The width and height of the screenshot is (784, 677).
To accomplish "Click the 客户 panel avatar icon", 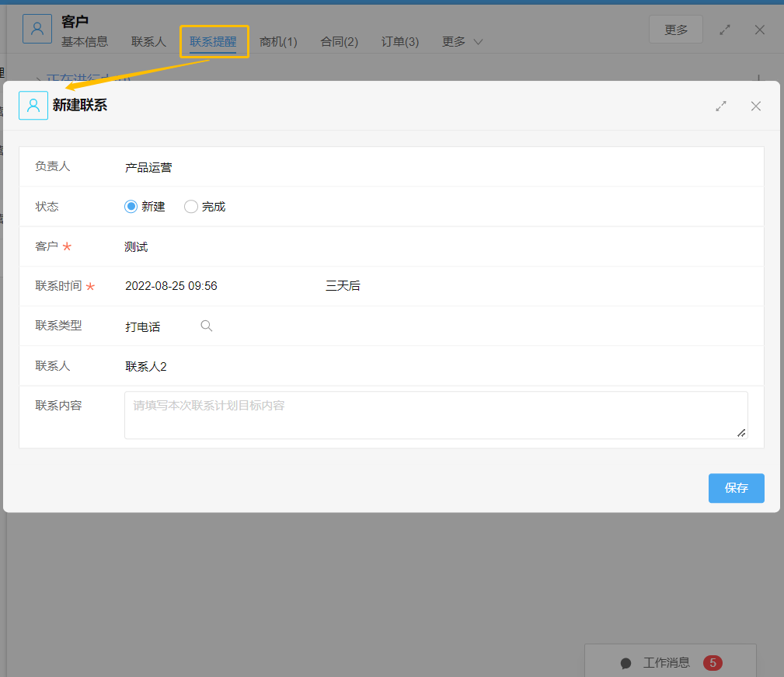I will click(x=37, y=29).
